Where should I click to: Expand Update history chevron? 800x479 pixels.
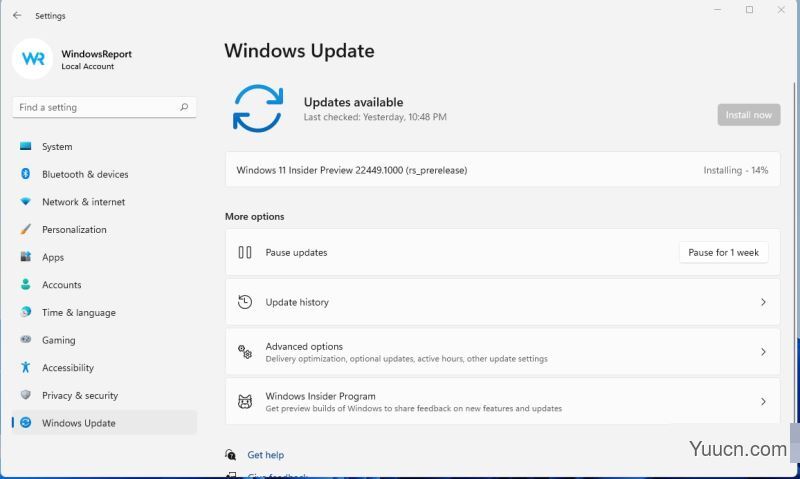[x=763, y=302]
